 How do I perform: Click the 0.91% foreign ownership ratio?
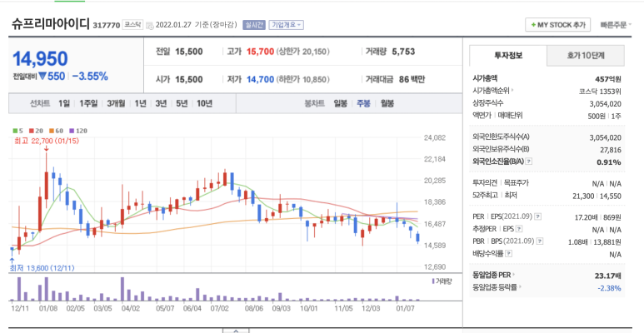(x=609, y=162)
